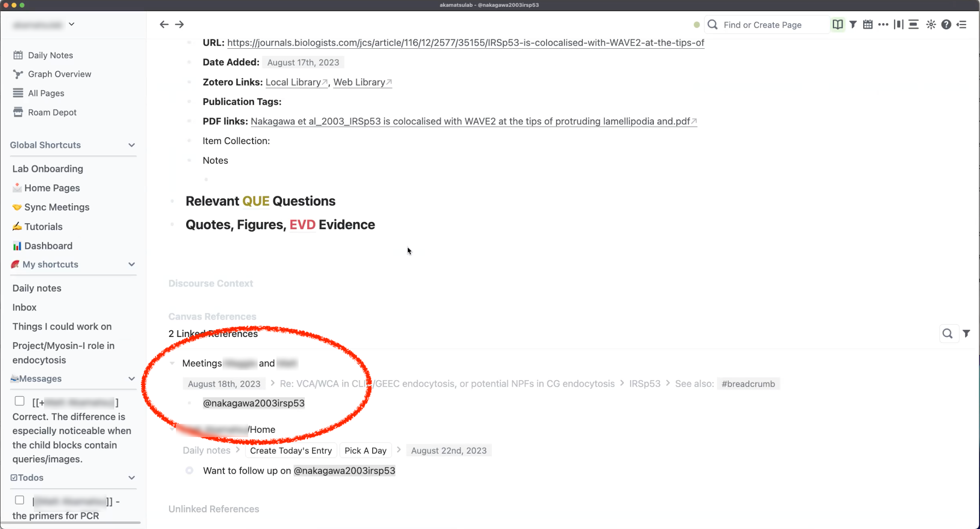Screen dimensions: 980x529
Task: Click the horizontal centered layout icon
Action: [x=914, y=24]
